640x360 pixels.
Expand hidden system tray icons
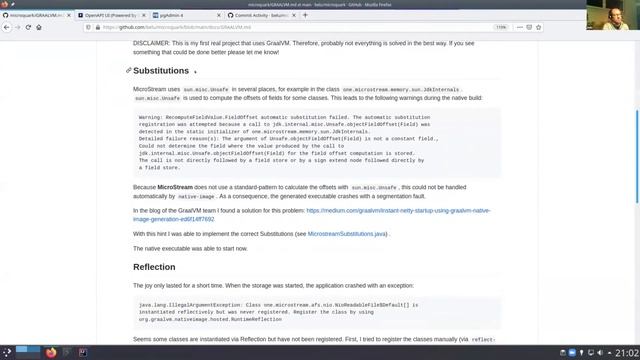pos(609,353)
